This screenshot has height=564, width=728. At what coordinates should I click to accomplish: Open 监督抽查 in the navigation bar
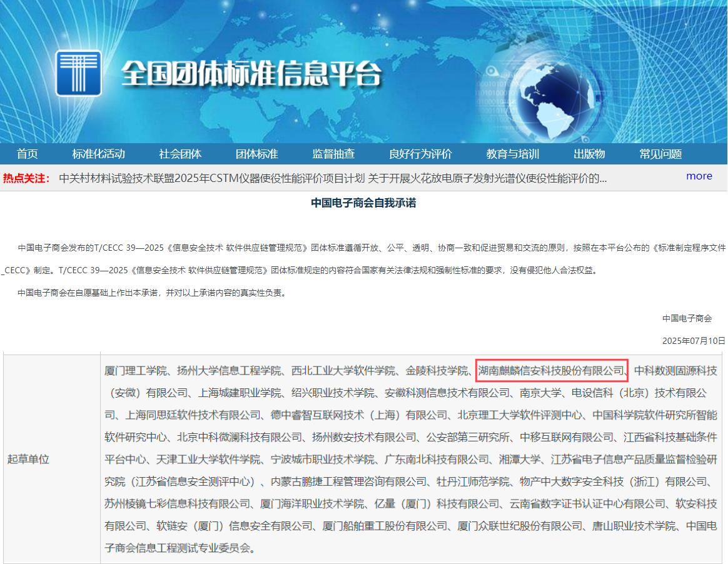point(333,154)
